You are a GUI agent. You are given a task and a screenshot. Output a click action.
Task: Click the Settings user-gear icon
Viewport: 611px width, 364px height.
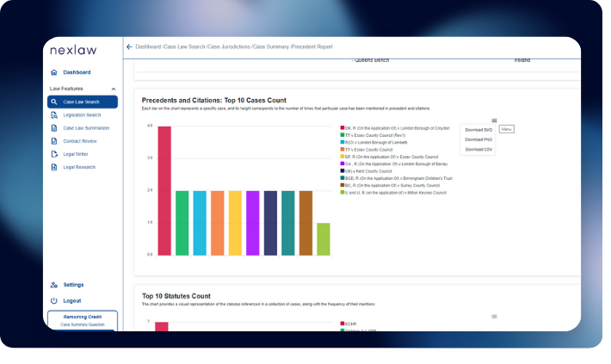coord(54,286)
